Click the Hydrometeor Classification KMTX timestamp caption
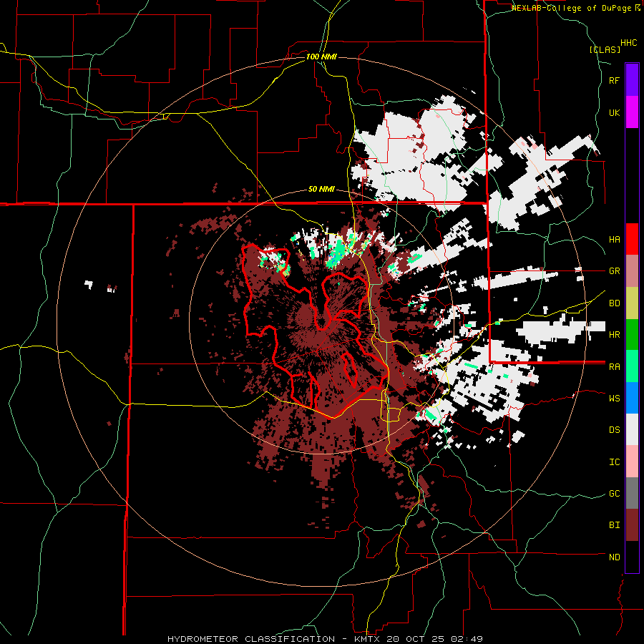This screenshot has height=644, width=644. pyautogui.click(x=325, y=639)
